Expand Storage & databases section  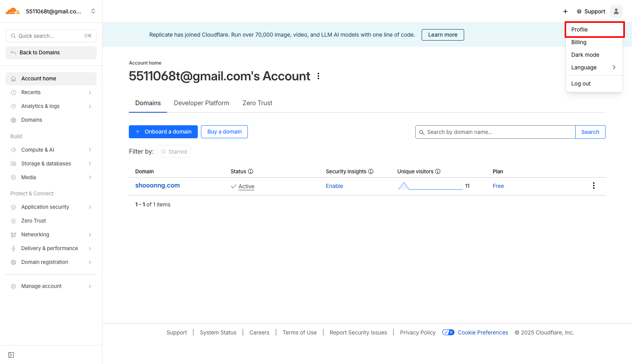click(x=90, y=163)
